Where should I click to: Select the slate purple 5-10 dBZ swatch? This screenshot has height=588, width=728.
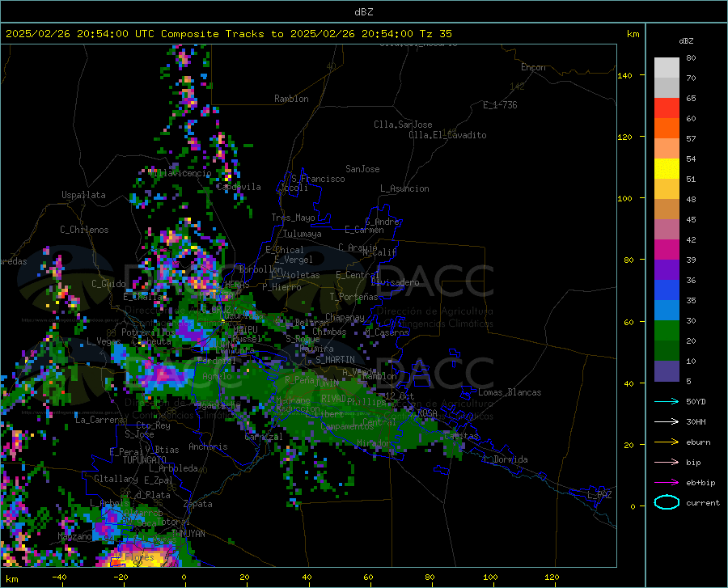(667, 371)
